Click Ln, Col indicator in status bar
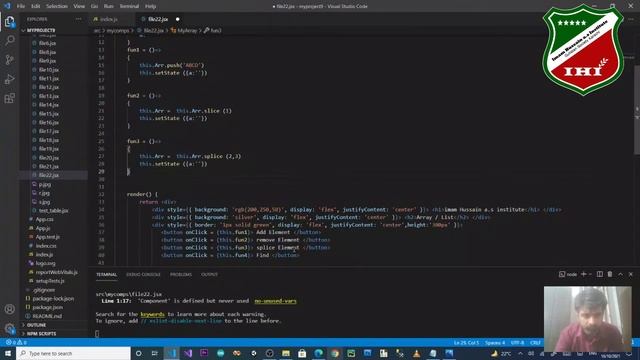 click(x=466, y=342)
